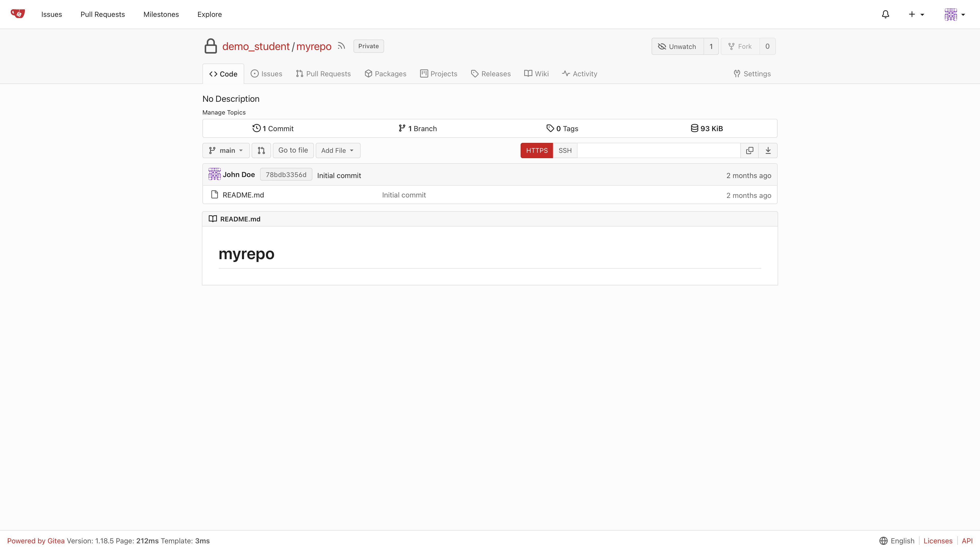The height and width of the screenshot is (551, 980).
Task: Unwatch the myrepo repository
Action: [x=677, y=46]
